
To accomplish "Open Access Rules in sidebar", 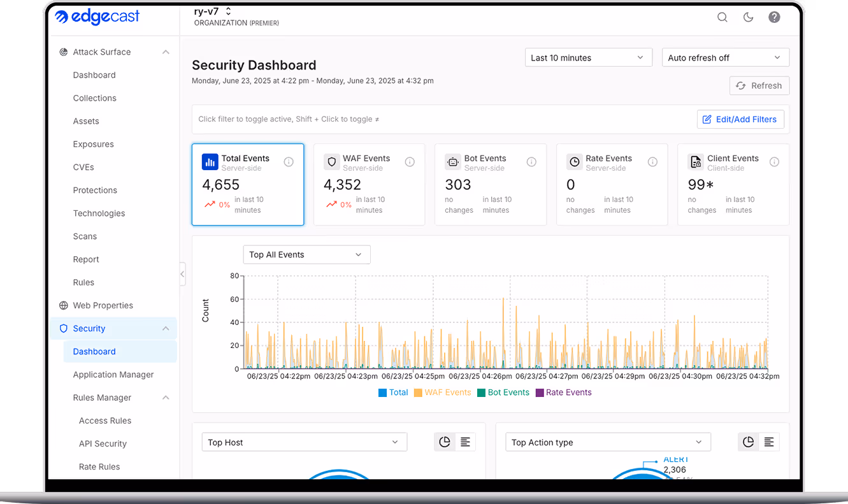I will (105, 421).
